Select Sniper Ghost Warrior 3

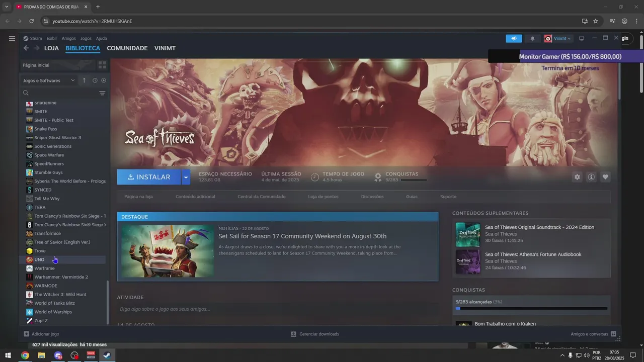point(66,138)
